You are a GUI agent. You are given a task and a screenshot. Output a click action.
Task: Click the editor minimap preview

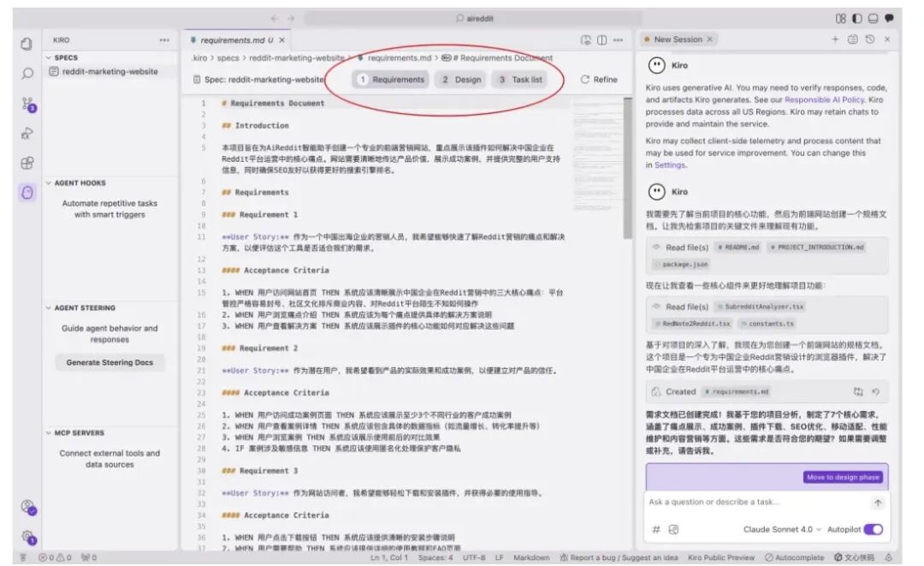click(x=597, y=156)
